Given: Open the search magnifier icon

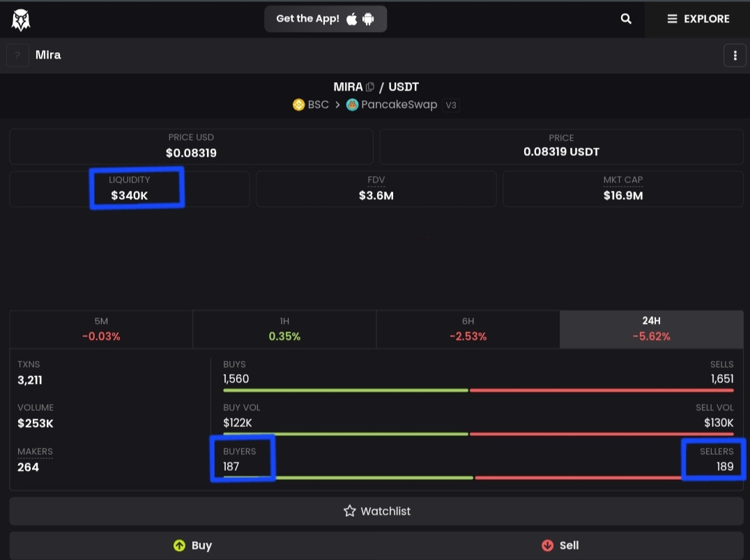Looking at the screenshot, I should click(x=626, y=19).
